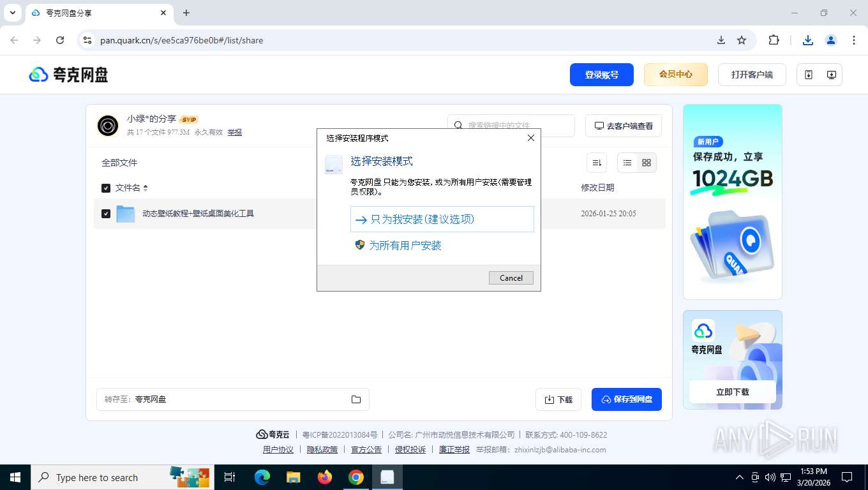Image resolution: width=868 pixels, height=490 pixels.
Task: Open the tab search dropdown arrow
Action: click(13, 13)
